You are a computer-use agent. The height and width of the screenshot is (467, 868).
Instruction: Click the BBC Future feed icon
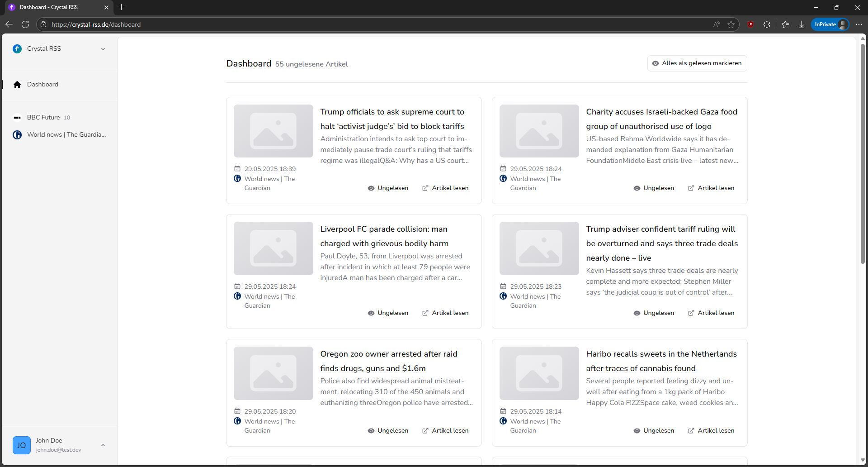pyautogui.click(x=17, y=118)
